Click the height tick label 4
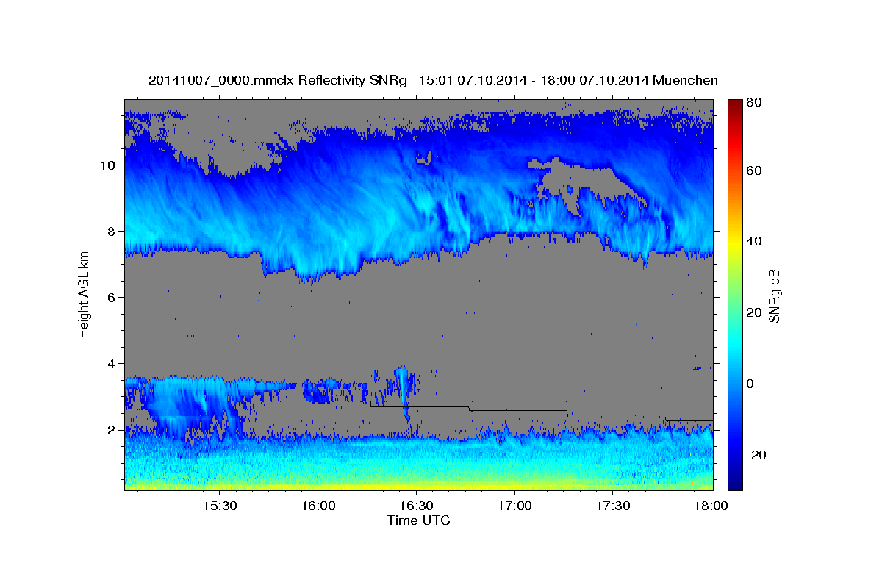 tap(112, 364)
